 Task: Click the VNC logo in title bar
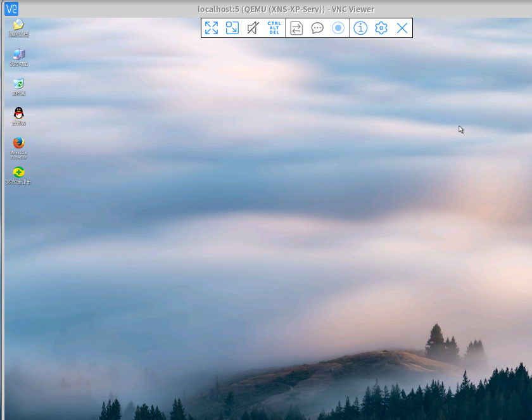11,9
